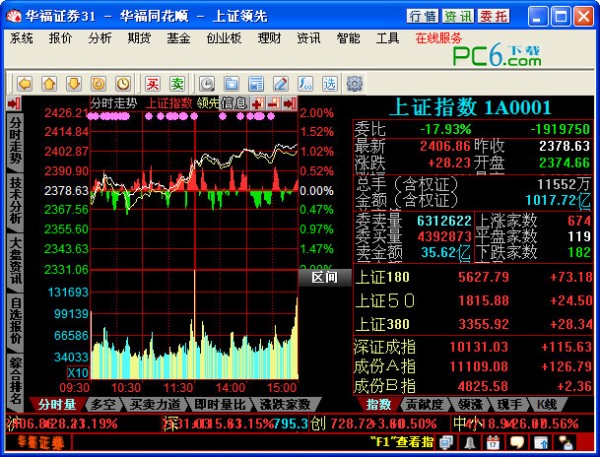Click the X10 volume scale label
The width and height of the screenshot is (600, 457).
[78, 372]
